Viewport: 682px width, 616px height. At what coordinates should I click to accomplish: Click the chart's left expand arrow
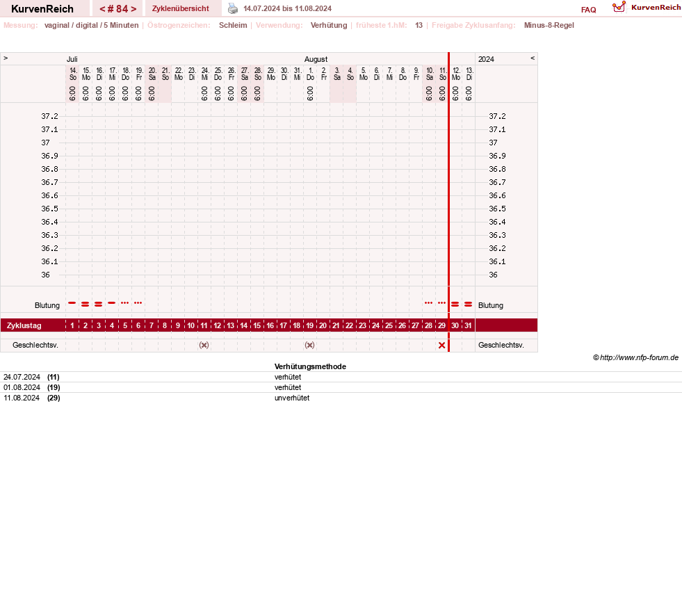pyautogui.click(x=6, y=58)
